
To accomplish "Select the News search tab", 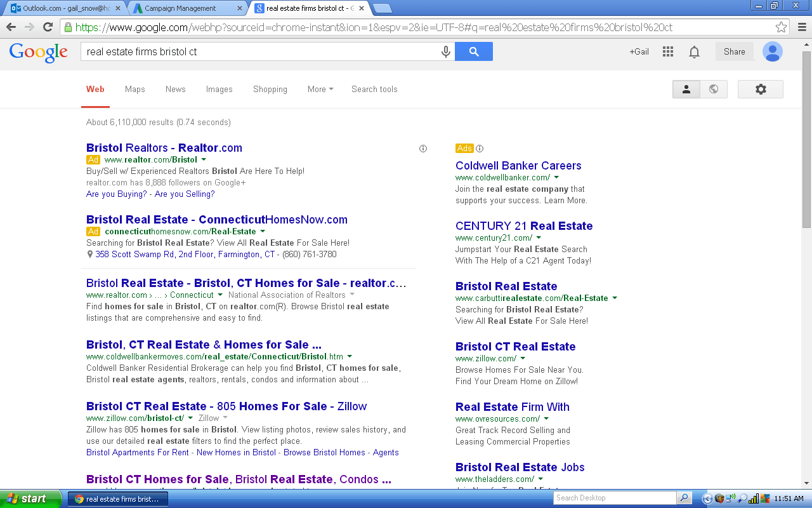I will click(176, 90).
